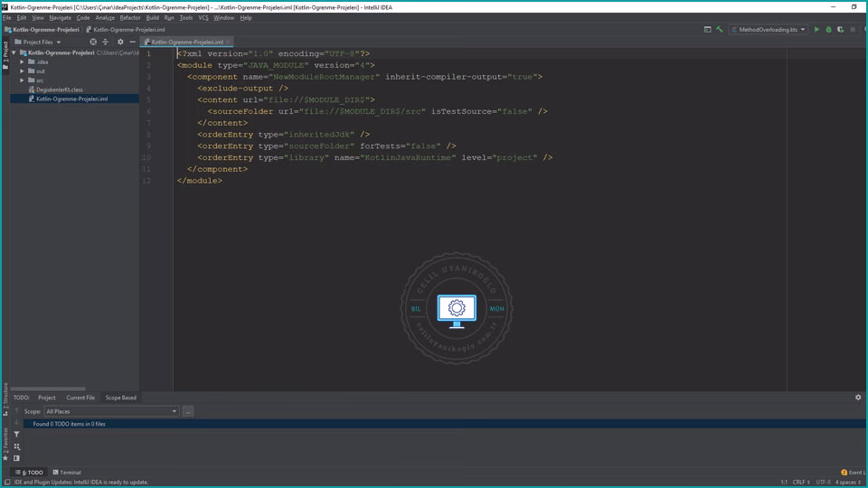Click the previous TODO up-arrow icon
Screen dimensions: 868x488
pyautogui.click(x=16, y=411)
